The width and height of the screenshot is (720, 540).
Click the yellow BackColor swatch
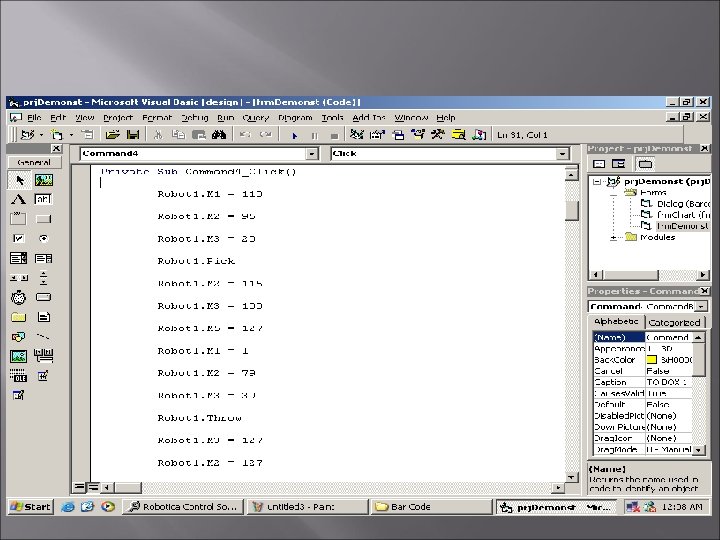651,360
